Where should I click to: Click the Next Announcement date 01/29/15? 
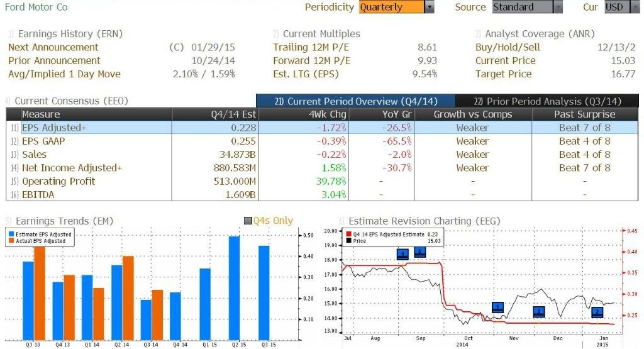point(213,47)
